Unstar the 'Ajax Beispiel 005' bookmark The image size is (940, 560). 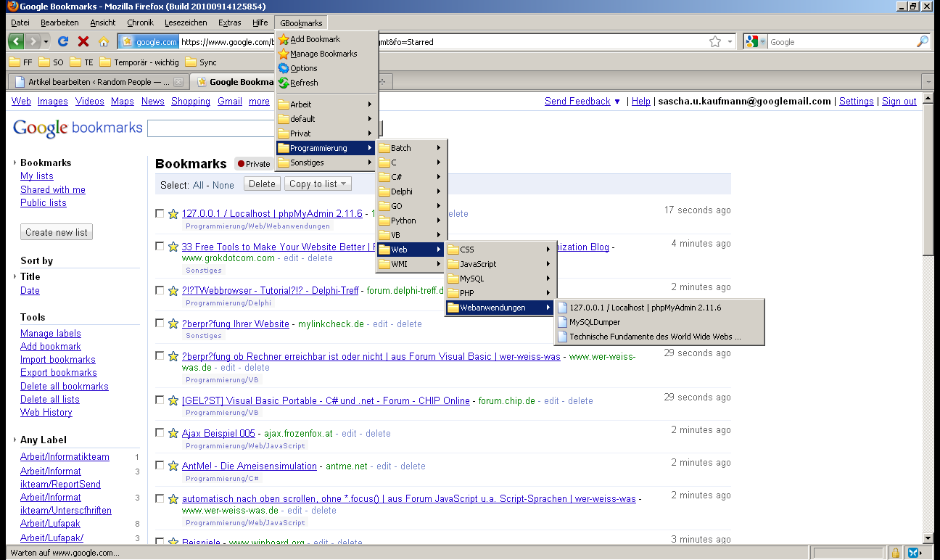173,434
